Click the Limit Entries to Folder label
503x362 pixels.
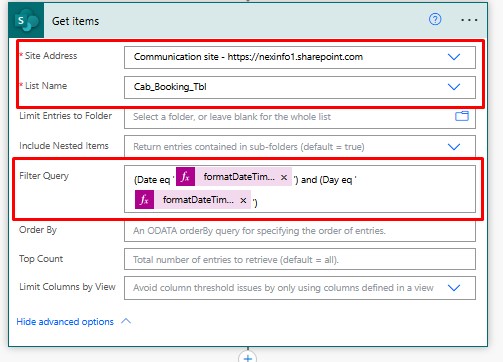click(65, 116)
